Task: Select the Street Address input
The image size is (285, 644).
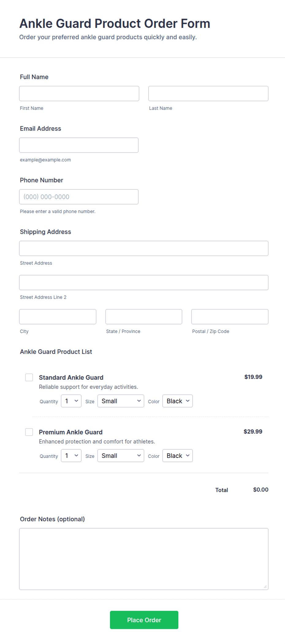Action: (x=144, y=248)
